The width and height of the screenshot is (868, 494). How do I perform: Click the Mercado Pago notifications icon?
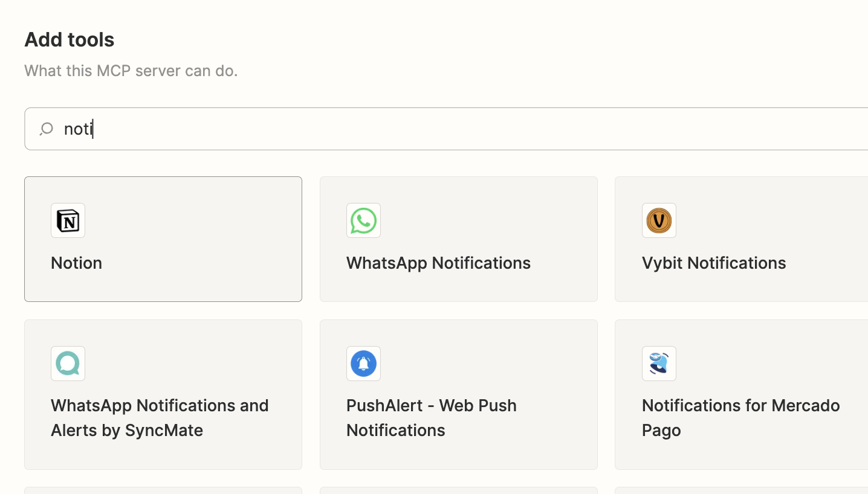(x=659, y=364)
